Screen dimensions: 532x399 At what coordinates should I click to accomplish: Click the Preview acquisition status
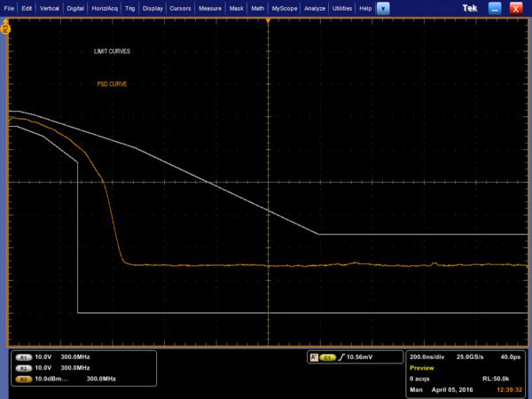coord(422,368)
